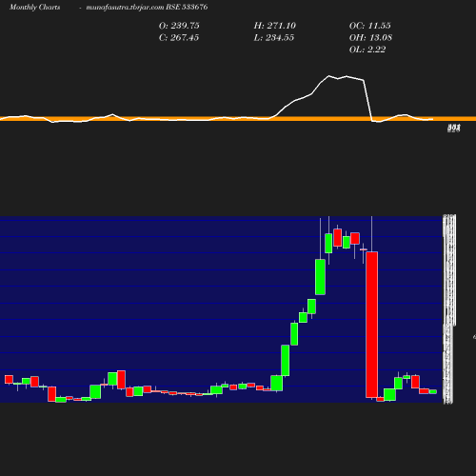Select the high value "H: 271.10"
Image resolution: width=476 pixels, height=476 pixels.
coord(275,26)
